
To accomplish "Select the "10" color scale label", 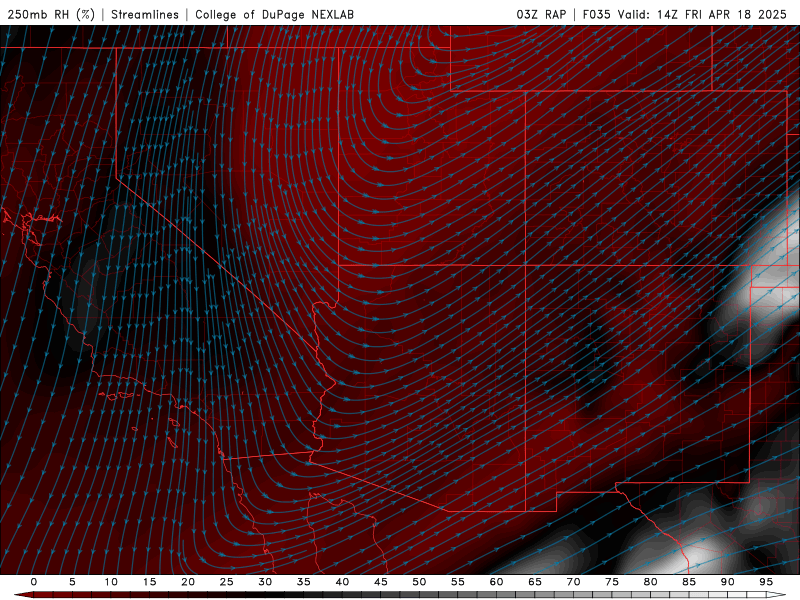I will [111, 582].
